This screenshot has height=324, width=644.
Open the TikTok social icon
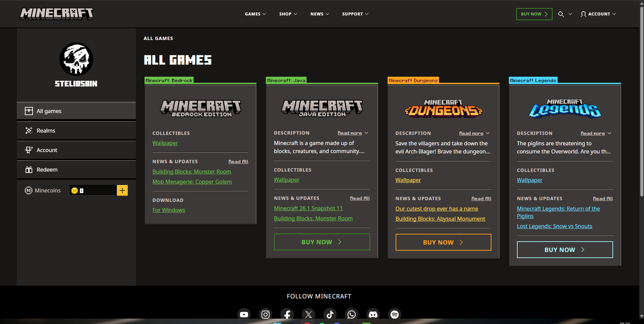[x=330, y=314]
